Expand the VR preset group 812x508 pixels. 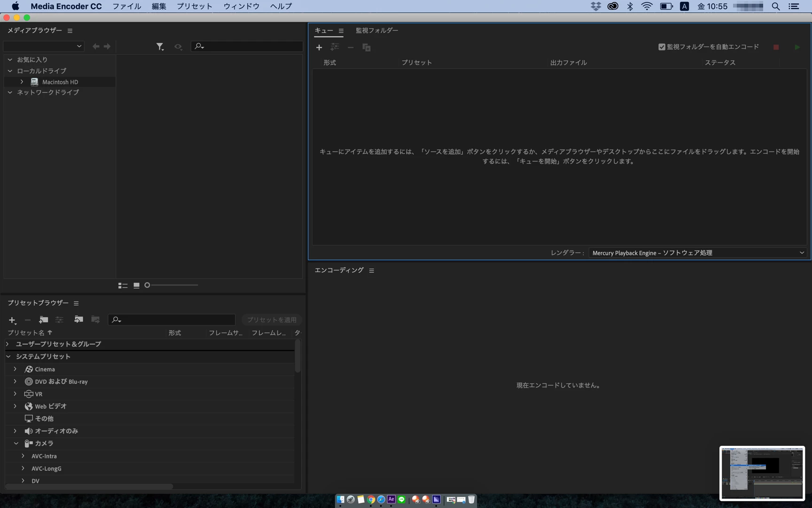(x=15, y=394)
